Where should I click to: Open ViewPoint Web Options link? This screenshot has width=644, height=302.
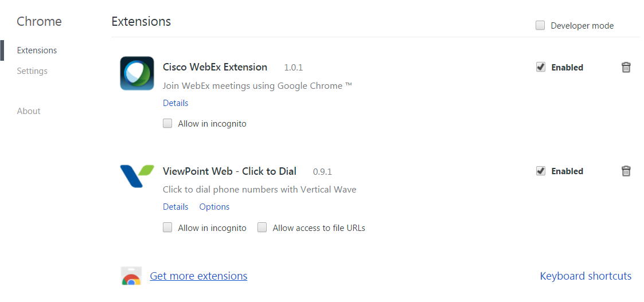click(214, 207)
